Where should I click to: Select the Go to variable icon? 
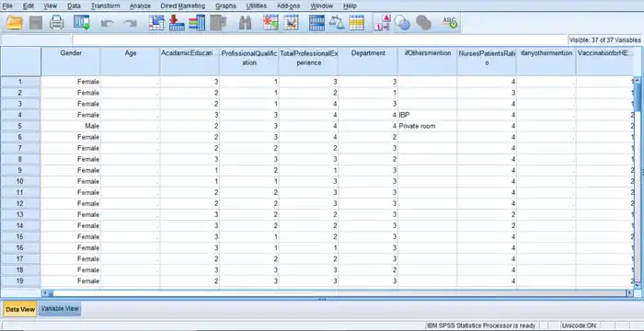(177, 23)
